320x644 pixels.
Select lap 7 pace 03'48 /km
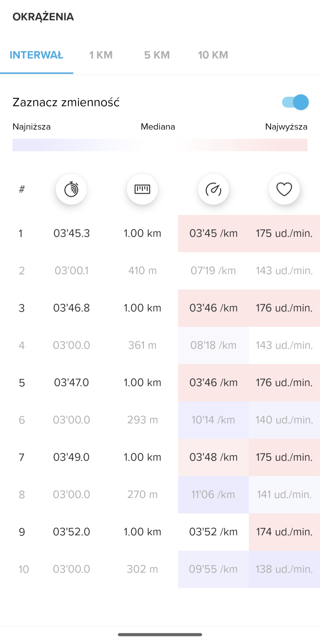pos(213,457)
